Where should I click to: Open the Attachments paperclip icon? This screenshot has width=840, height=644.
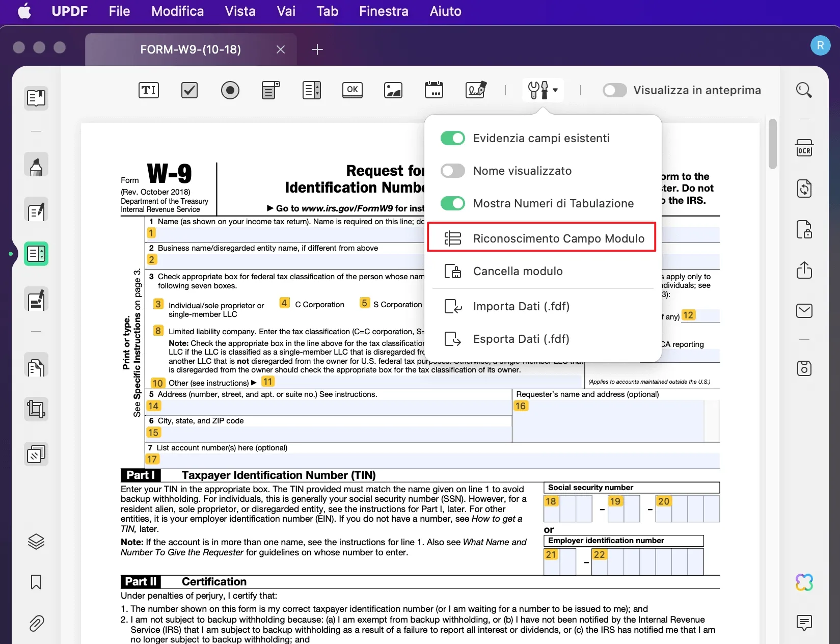pyautogui.click(x=36, y=623)
